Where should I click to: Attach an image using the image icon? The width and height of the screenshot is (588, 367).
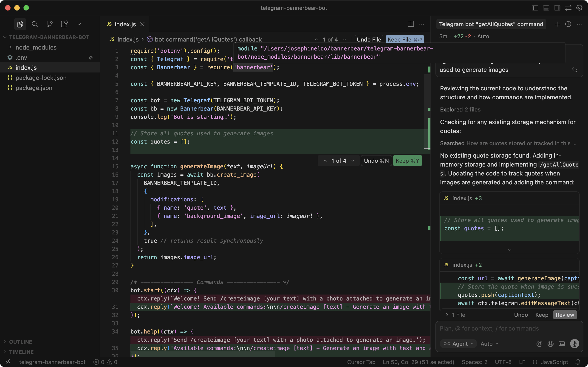(x=562, y=343)
